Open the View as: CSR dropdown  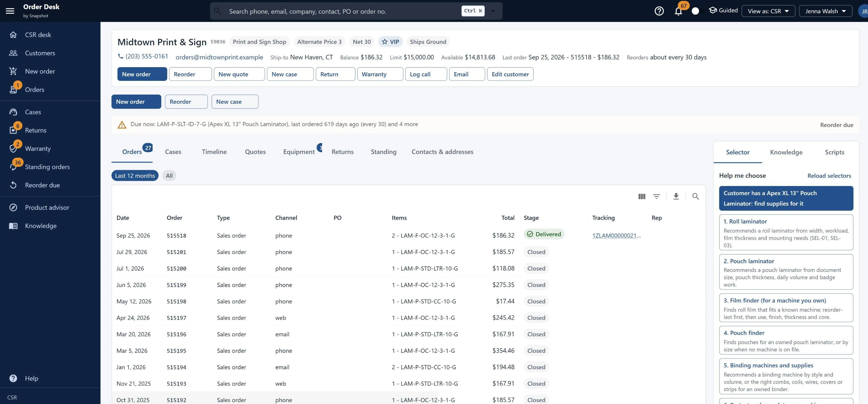[x=768, y=11]
